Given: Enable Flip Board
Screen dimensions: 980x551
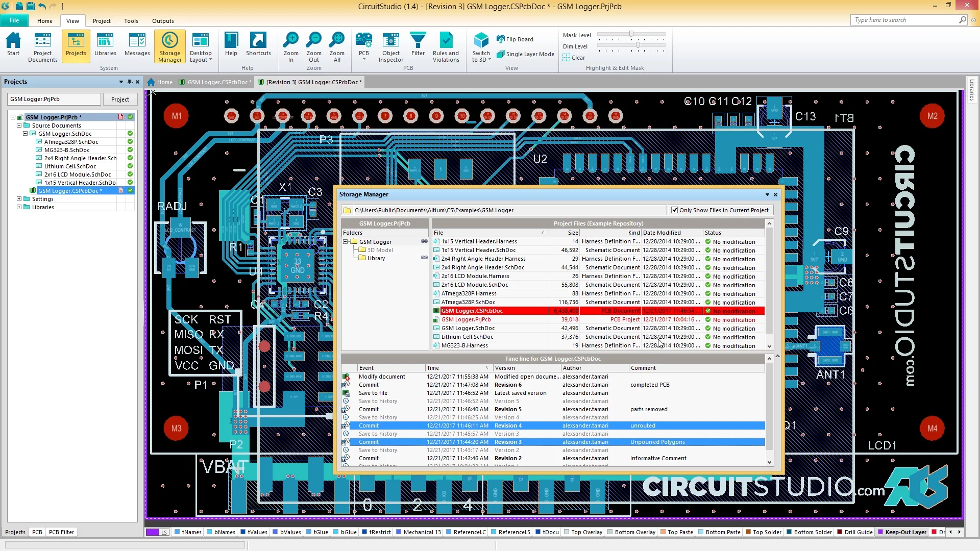Looking at the screenshot, I should point(516,39).
